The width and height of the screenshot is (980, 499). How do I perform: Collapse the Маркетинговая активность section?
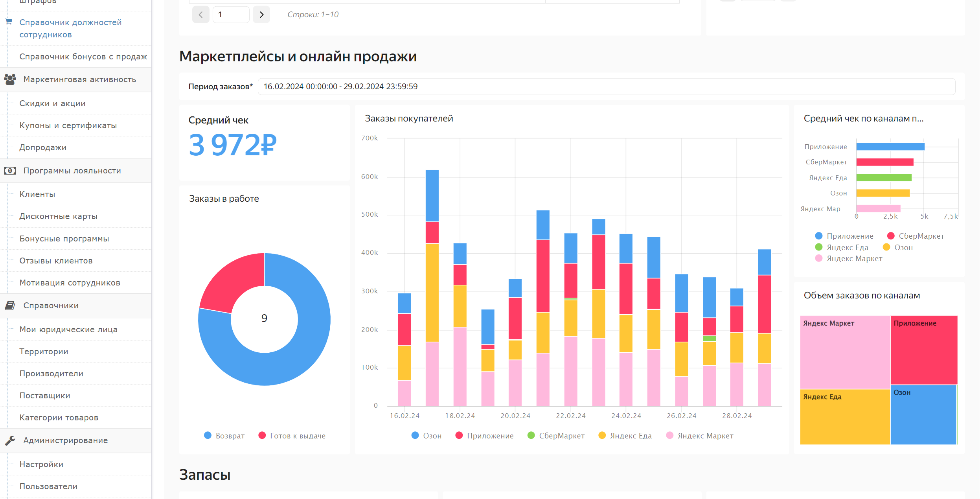click(79, 79)
